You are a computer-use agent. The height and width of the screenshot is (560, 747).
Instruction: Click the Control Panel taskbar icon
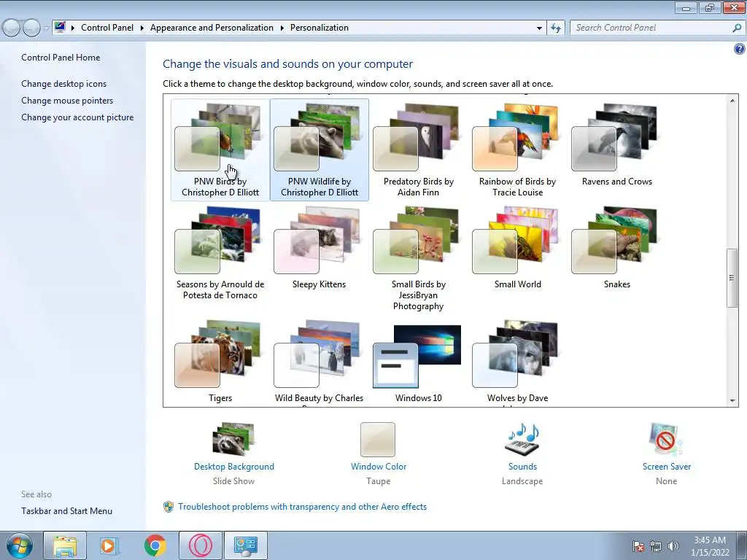click(x=246, y=545)
